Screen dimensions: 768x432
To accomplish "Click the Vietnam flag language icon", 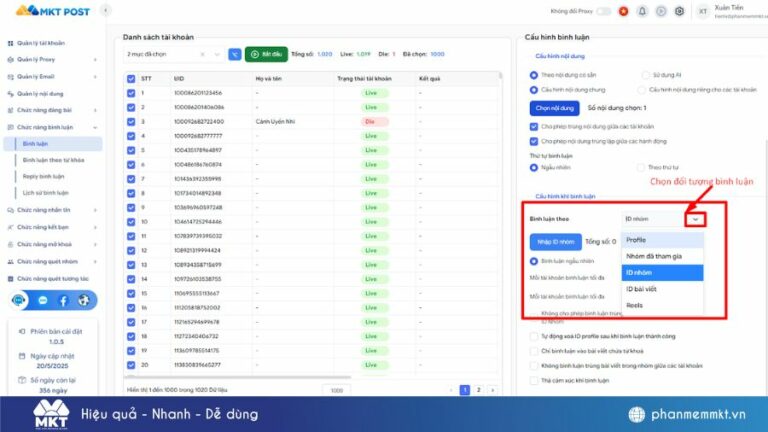I will click(x=624, y=11).
